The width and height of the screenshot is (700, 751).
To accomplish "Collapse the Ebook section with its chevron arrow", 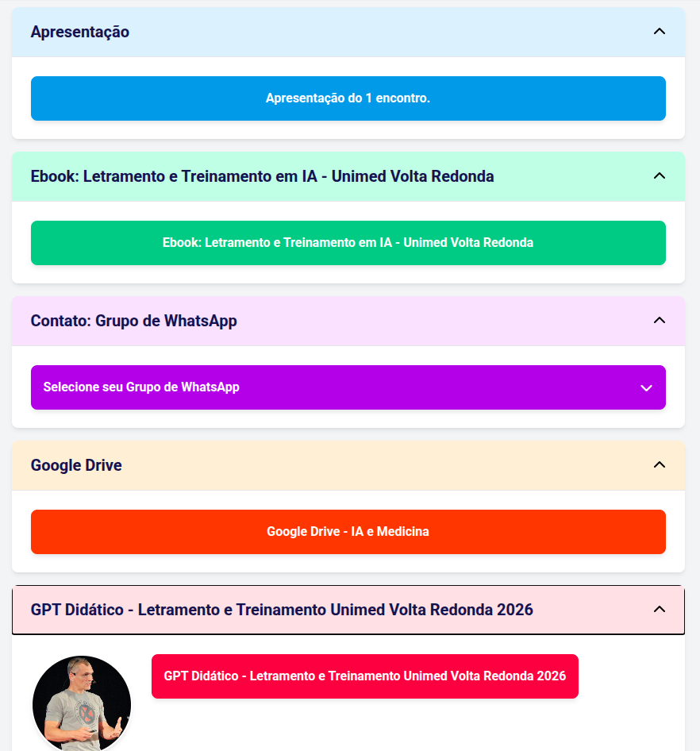I will 660,176.
